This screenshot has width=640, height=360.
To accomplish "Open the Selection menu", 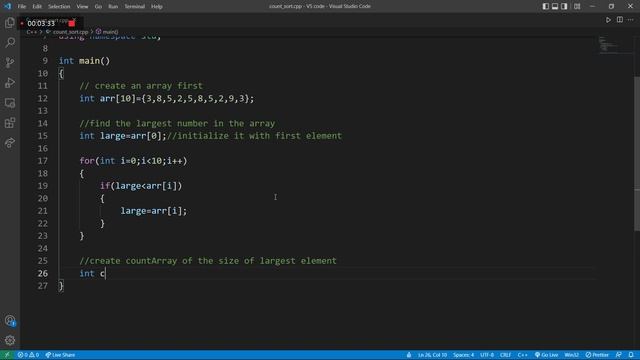I will pos(59,7).
